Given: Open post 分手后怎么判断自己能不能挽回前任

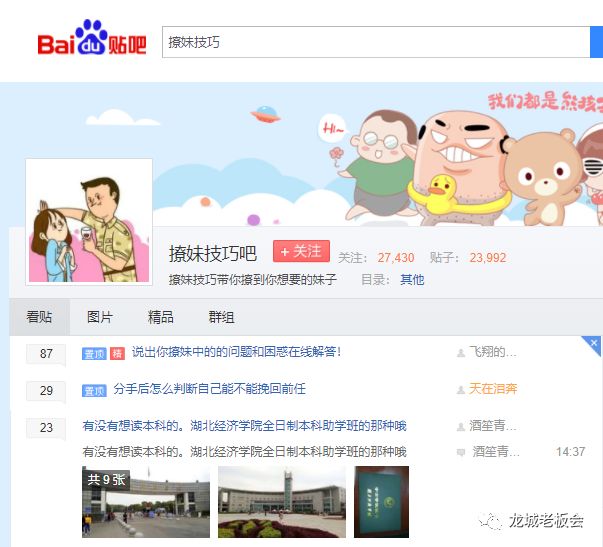Looking at the screenshot, I should [210, 389].
